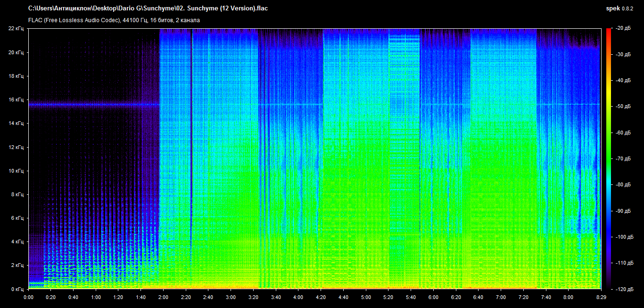
Task: Click the '20 кГц' frequency axis label
Action: [x=16, y=52]
